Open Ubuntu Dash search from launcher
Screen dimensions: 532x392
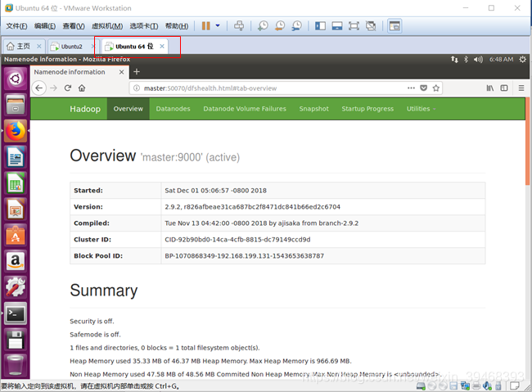pos(16,79)
